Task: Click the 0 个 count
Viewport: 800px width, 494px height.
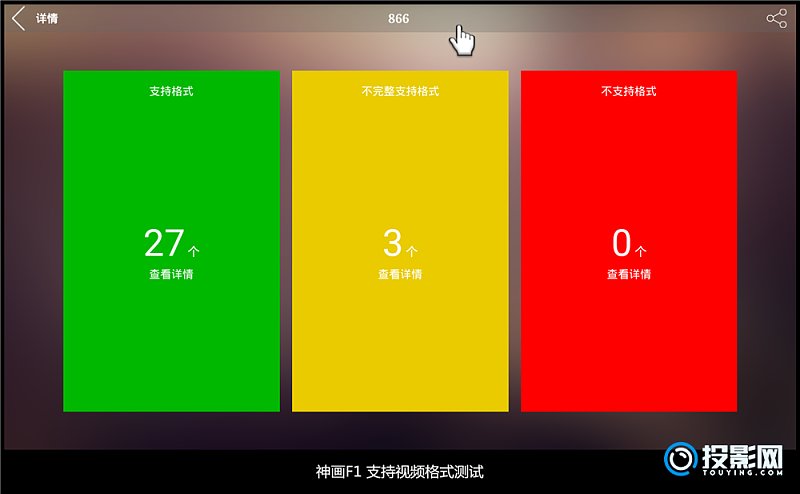Action: (629, 243)
